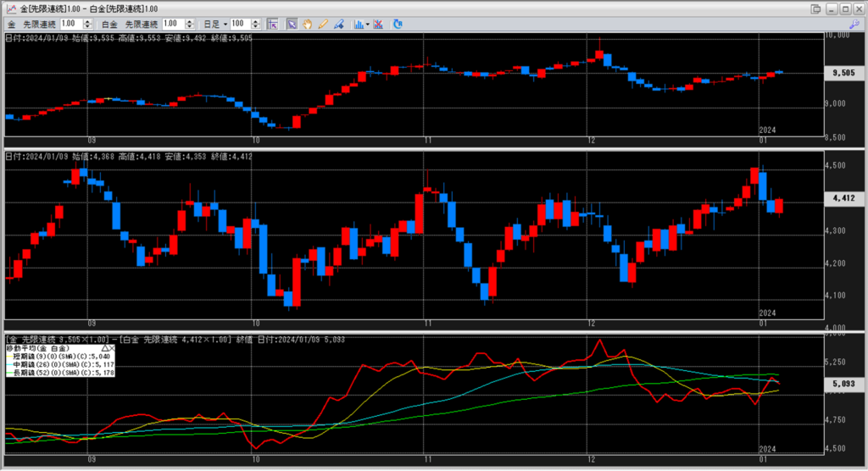Pick the pencil drawing tool
868x471 pixels.
322,24
